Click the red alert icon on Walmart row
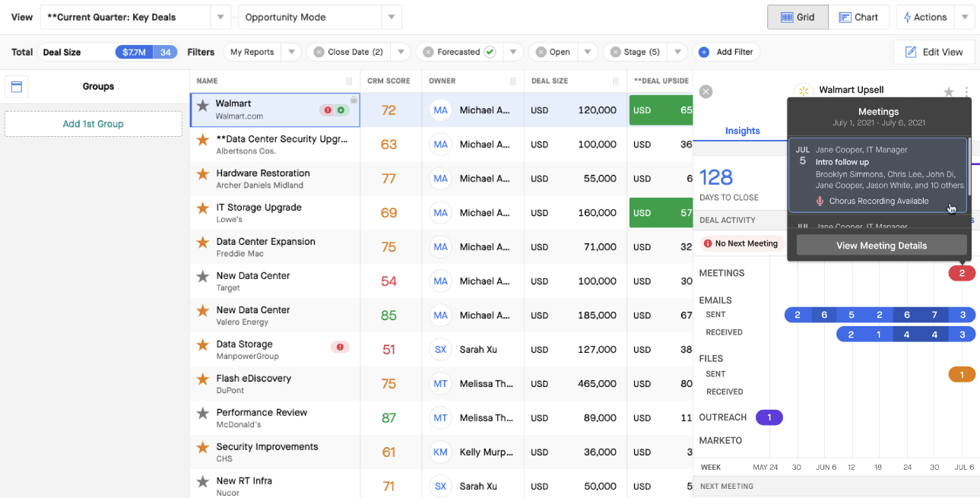The image size is (980, 498). (x=328, y=110)
